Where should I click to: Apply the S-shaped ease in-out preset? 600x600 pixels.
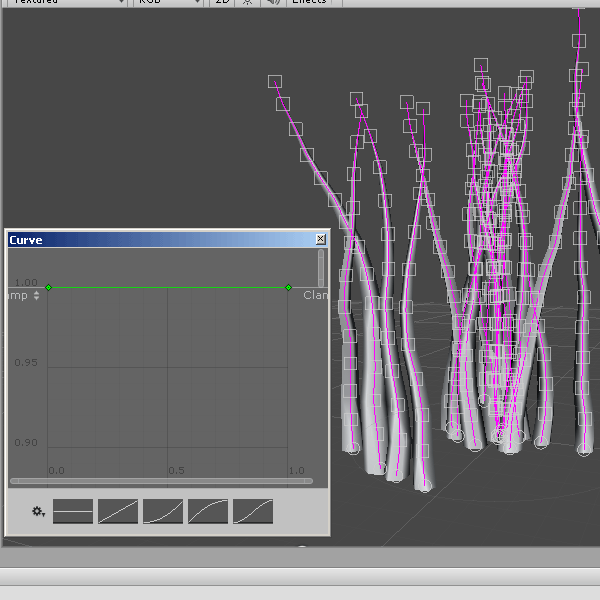coord(253,511)
